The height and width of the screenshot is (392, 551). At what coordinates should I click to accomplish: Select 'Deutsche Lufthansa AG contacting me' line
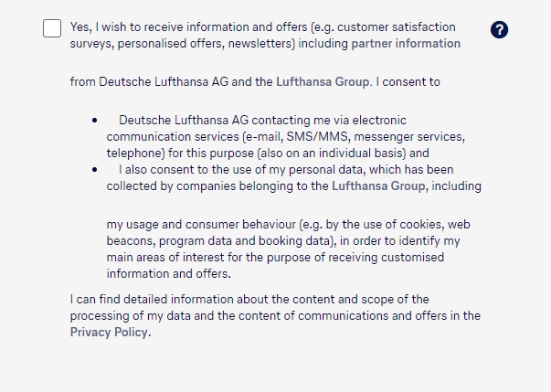point(262,120)
